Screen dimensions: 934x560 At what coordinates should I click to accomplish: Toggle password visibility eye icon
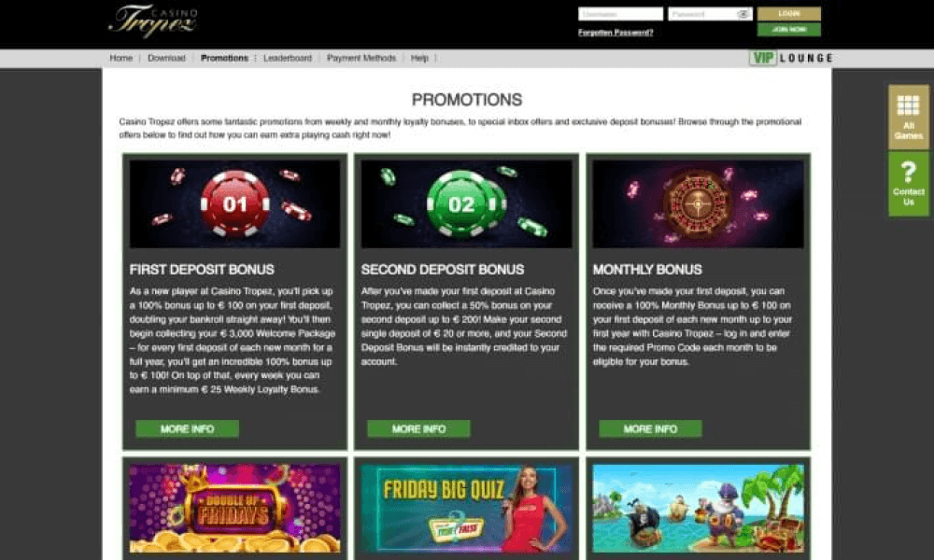(x=743, y=14)
